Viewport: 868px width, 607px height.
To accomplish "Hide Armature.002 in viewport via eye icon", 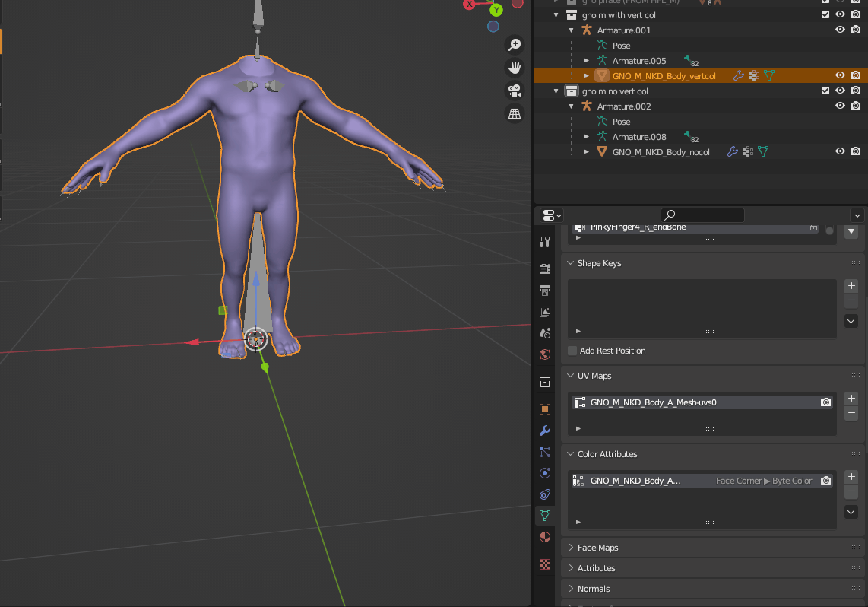I will click(x=841, y=106).
